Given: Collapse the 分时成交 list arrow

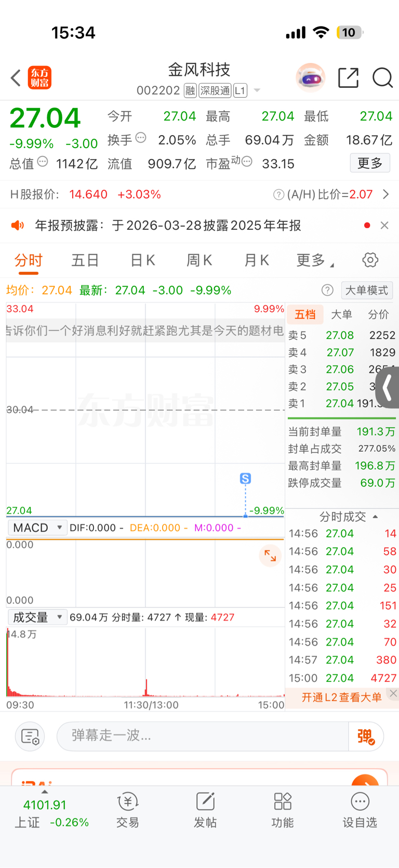Looking at the screenshot, I should pos(375,517).
